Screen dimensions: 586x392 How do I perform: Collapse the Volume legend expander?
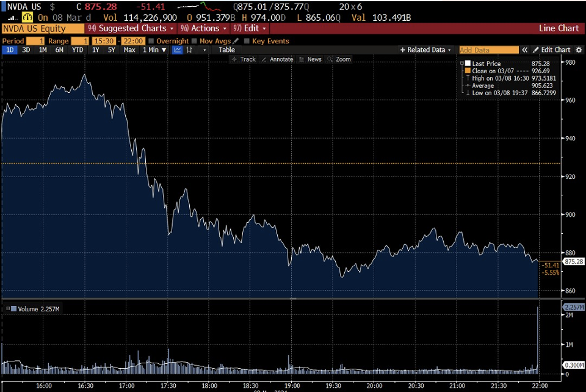(x=7, y=309)
